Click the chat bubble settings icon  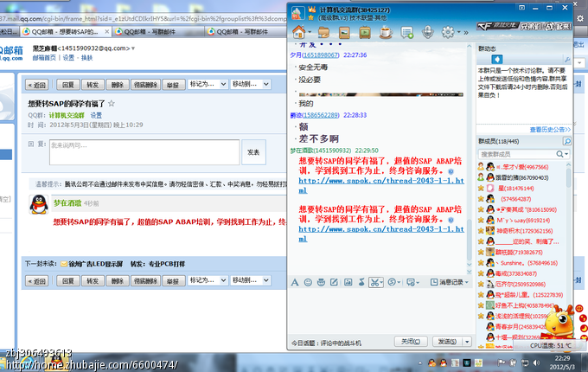click(x=411, y=282)
